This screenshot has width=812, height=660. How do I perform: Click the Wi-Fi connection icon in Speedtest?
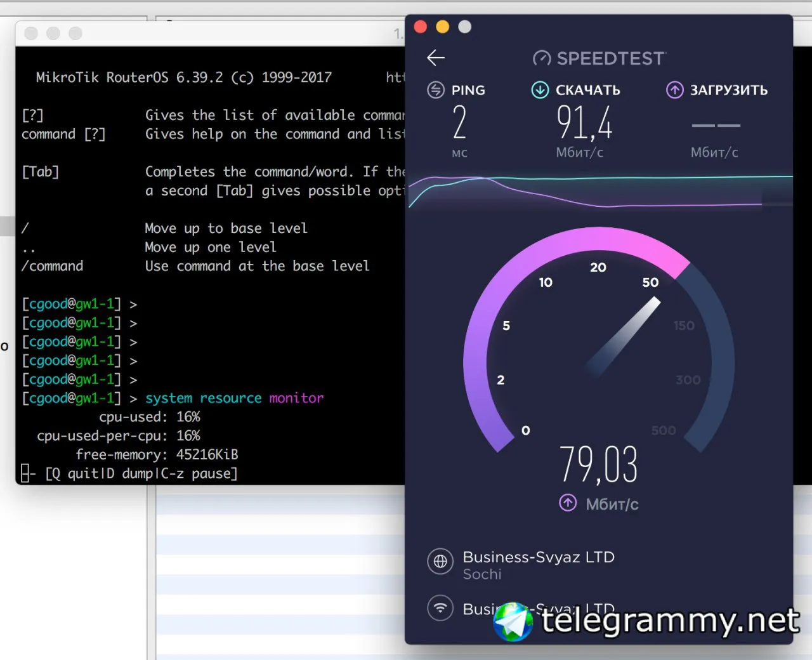tap(440, 607)
